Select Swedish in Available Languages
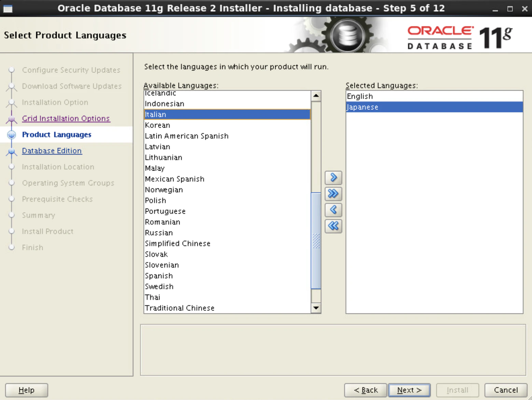Screen dimensions: 532x400 (227, 287)
